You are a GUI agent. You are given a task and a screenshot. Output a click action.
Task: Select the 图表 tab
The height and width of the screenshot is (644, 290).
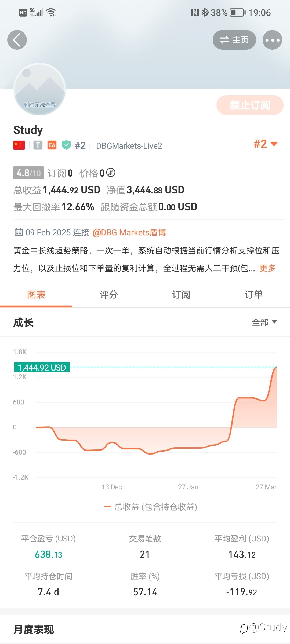tap(36, 295)
